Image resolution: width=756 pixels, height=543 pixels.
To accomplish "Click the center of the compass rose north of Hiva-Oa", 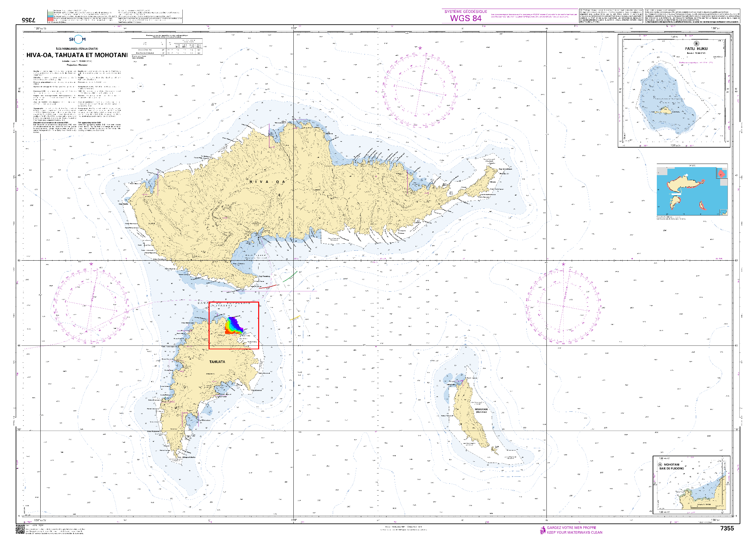I will pos(420,90).
